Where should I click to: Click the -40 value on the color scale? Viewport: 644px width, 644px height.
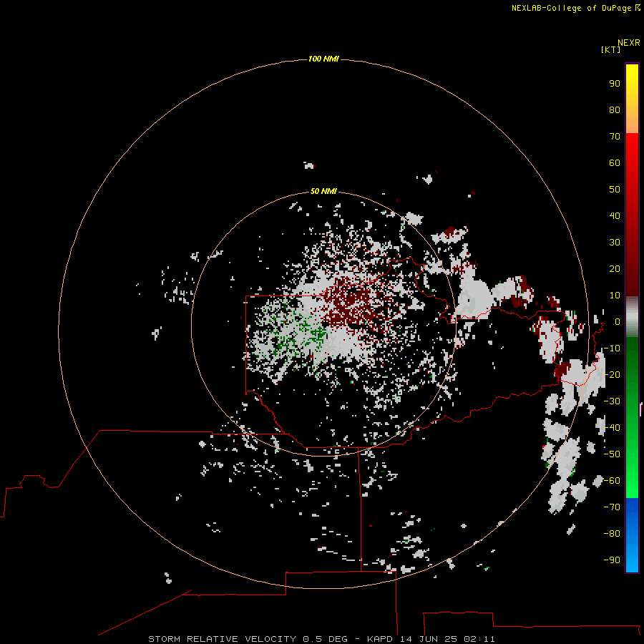click(x=612, y=428)
